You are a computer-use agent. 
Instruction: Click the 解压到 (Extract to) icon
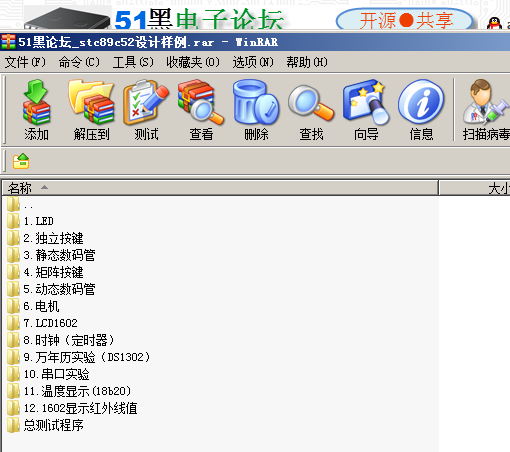(91, 110)
